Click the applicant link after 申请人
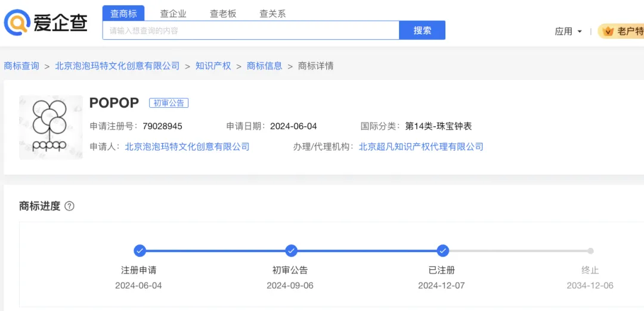The height and width of the screenshot is (311, 644). click(x=187, y=147)
